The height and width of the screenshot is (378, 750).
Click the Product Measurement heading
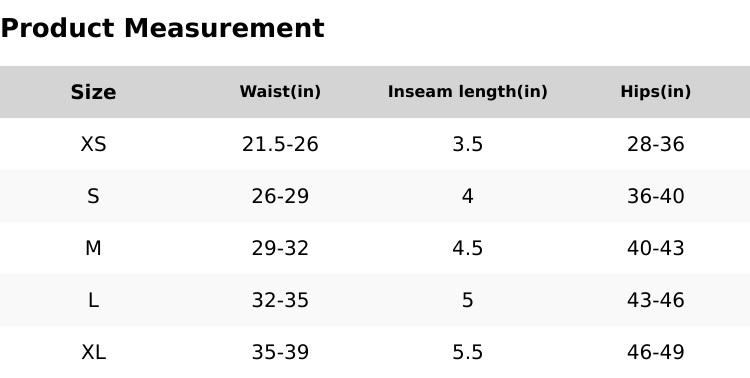pyautogui.click(x=163, y=28)
